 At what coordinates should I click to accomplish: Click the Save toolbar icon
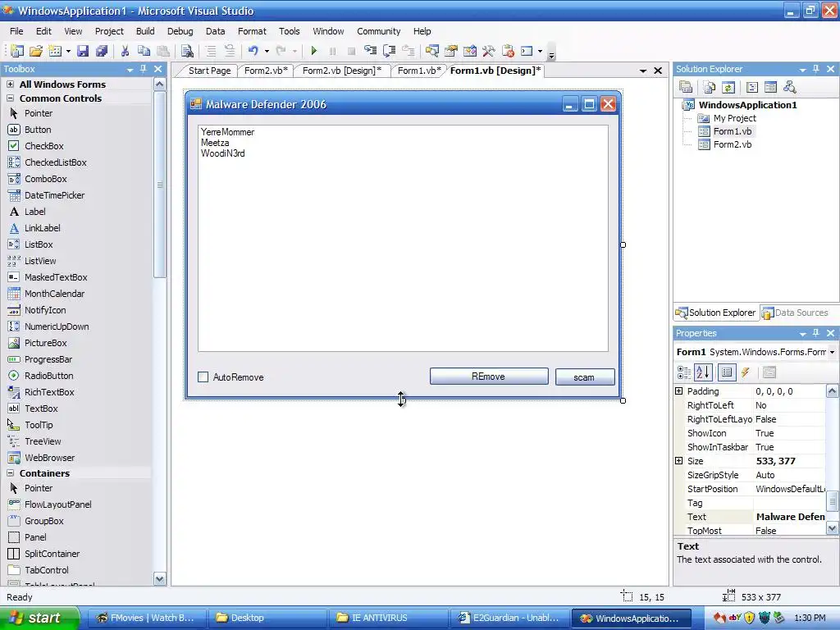click(x=83, y=51)
